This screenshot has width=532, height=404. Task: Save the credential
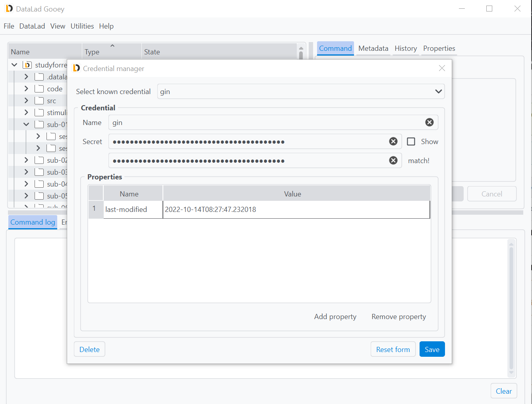tap(432, 349)
